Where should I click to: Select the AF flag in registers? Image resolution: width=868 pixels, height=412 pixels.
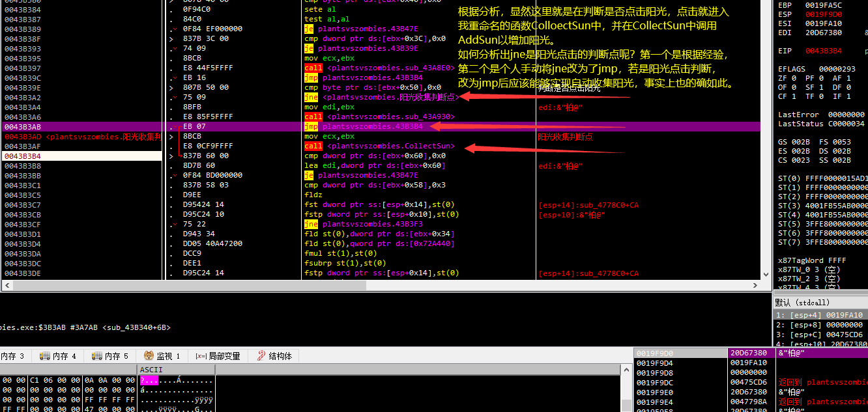click(x=842, y=77)
